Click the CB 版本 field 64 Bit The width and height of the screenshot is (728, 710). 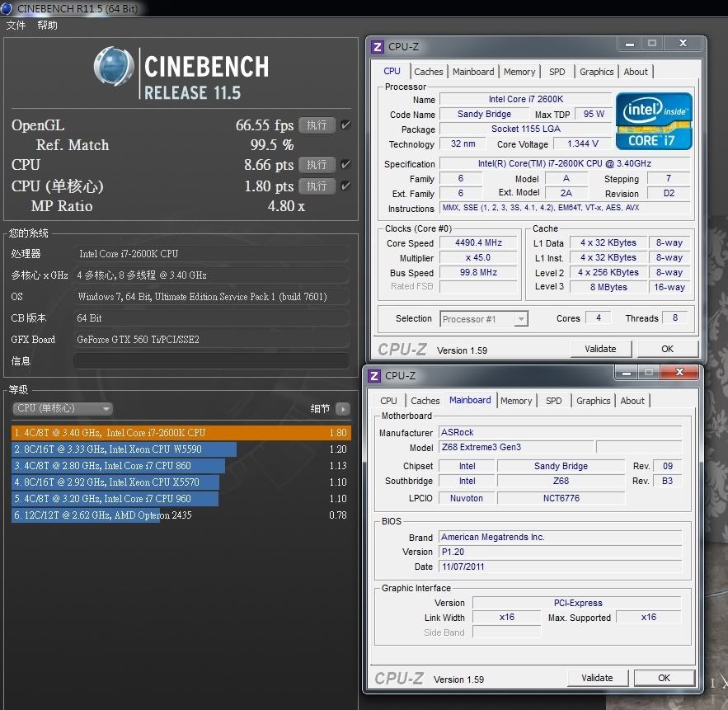coord(211,318)
